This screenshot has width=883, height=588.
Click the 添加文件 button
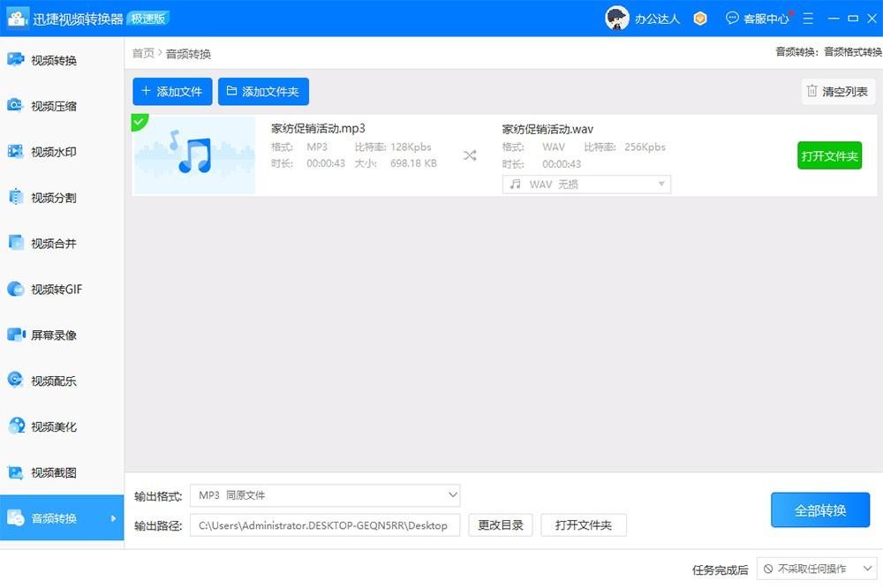tap(172, 91)
